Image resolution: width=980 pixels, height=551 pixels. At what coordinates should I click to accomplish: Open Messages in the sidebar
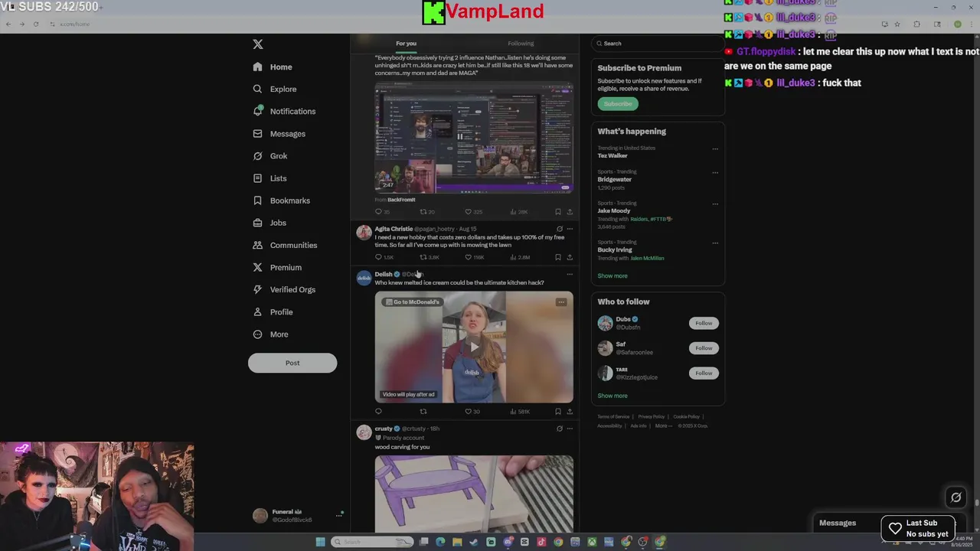point(279,134)
